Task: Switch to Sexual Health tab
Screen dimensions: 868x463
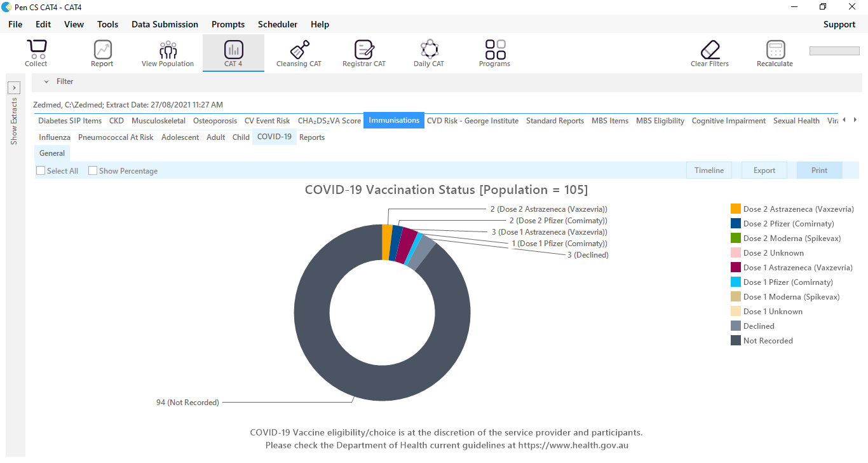Action: pos(796,121)
